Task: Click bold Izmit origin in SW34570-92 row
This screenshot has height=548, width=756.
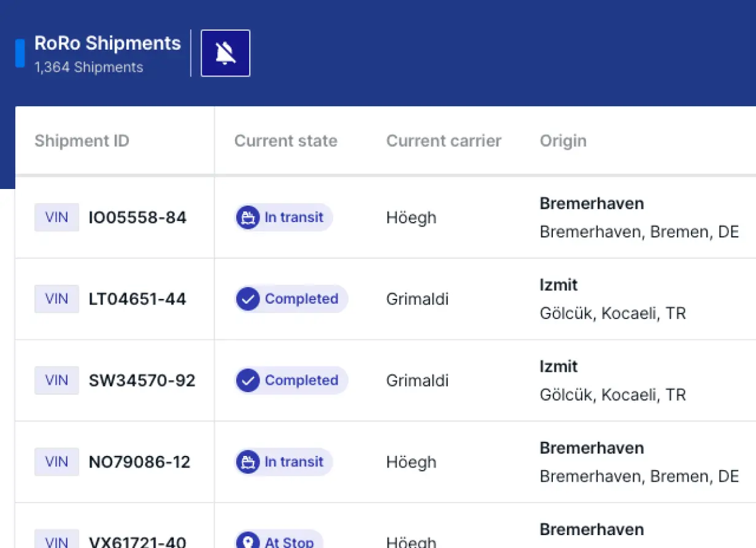Action: click(x=559, y=366)
